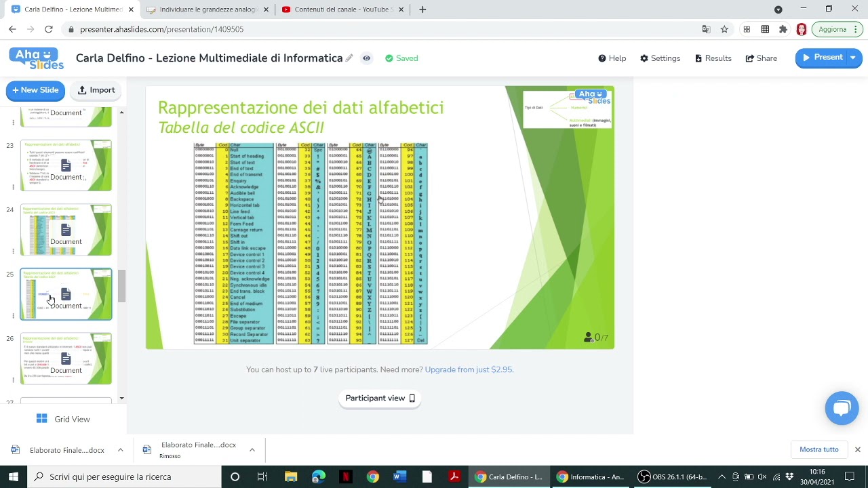The height and width of the screenshot is (488, 868).
Task: Open the tab search dropdown in title bar
Action: (x=778, y=9)
